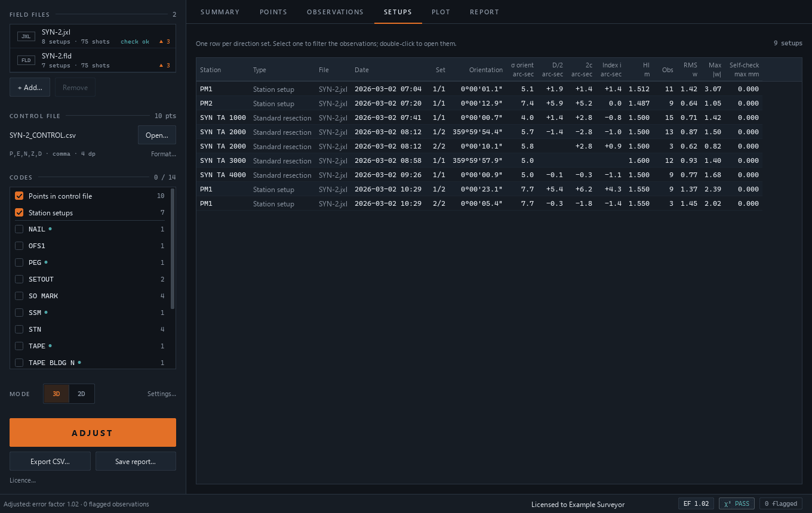Image resolution: width=812 pixels, height=513 pixels.
Task: Select the PM2 station setup row
Action: coord(479,103)
